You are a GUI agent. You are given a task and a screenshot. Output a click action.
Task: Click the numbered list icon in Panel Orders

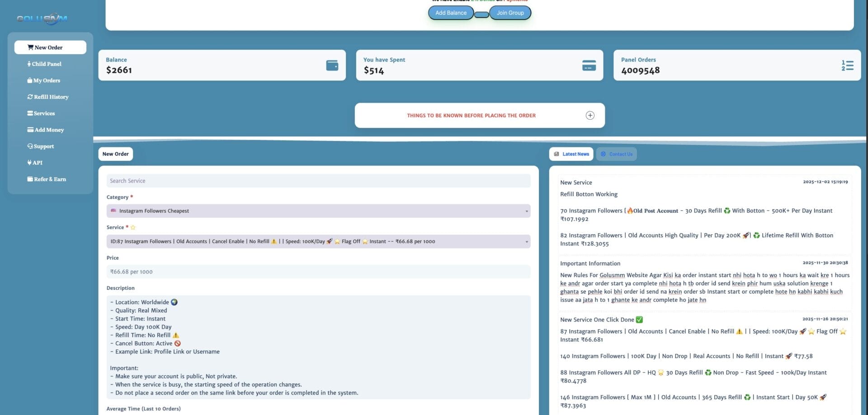(847, 66)
